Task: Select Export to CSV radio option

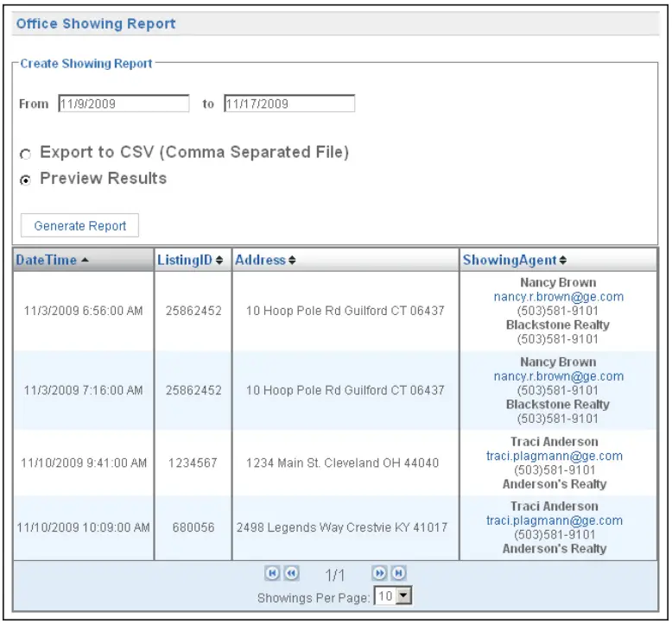Action: [25, 154]
